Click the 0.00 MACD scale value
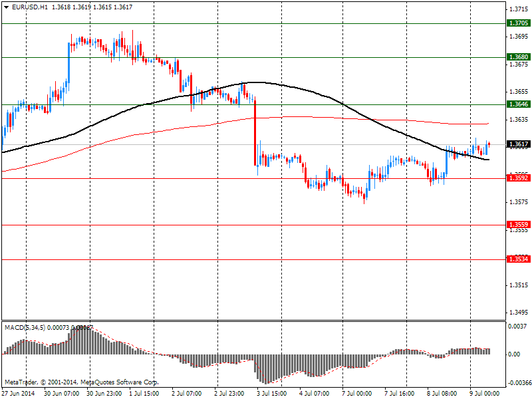 515,354
